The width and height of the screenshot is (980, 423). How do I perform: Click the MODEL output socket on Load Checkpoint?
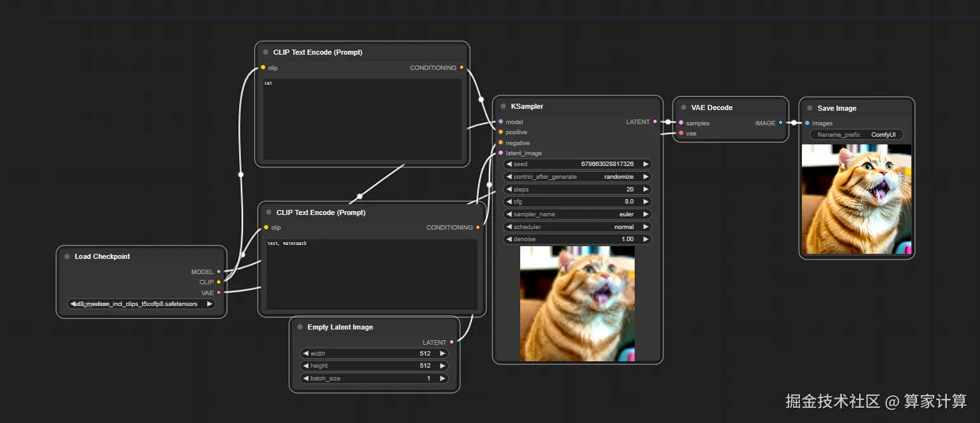point(219,272)
